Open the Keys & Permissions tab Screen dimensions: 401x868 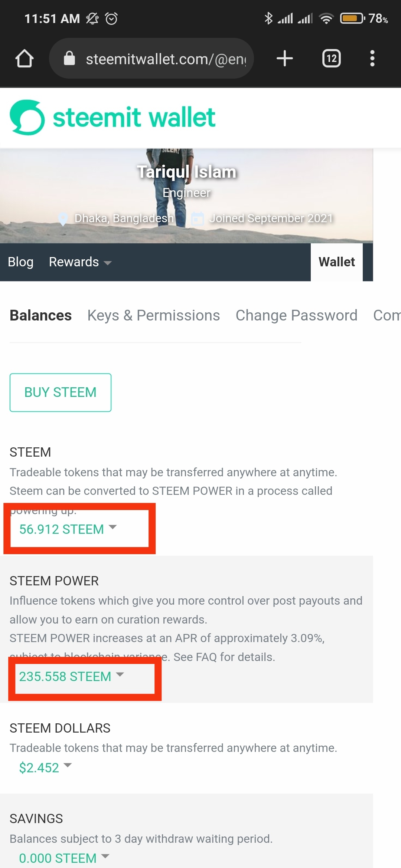click(x=154, y=316)
